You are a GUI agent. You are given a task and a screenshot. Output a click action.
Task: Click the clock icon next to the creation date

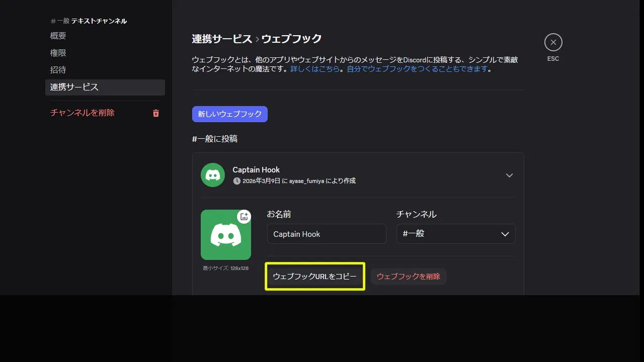click(236, 180)
